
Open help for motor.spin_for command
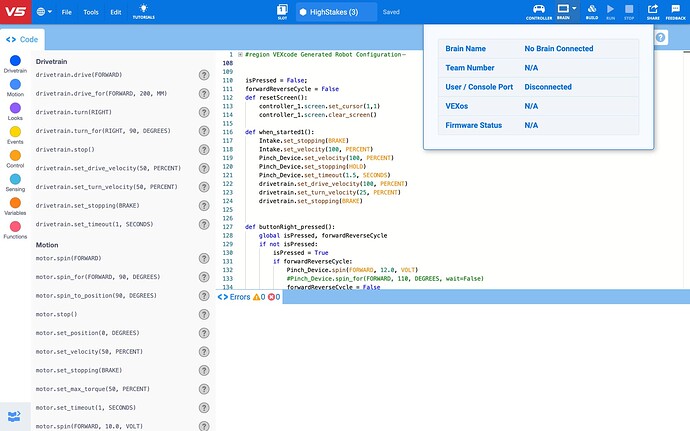click(x=204, y=277)
